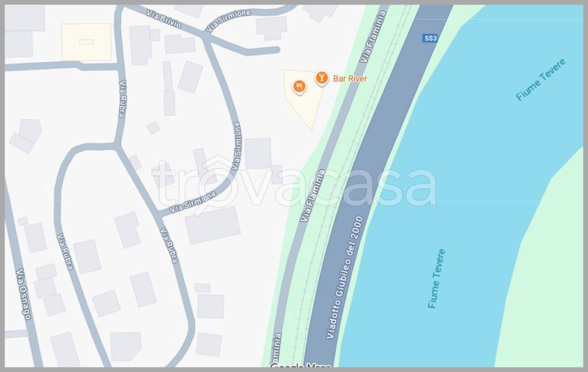Select lower Fiume Tevere river label
Screen dimensions: 588x372
[x=436, y=278]
